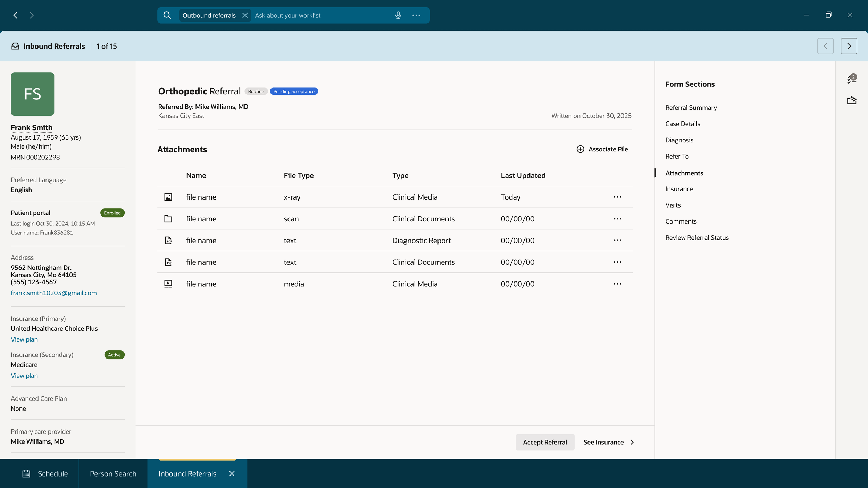Image resolution: width=868 pixels, height=488 pixels.
Task: Open more options for the x-ray file row
Action: (x=617, y=197)
